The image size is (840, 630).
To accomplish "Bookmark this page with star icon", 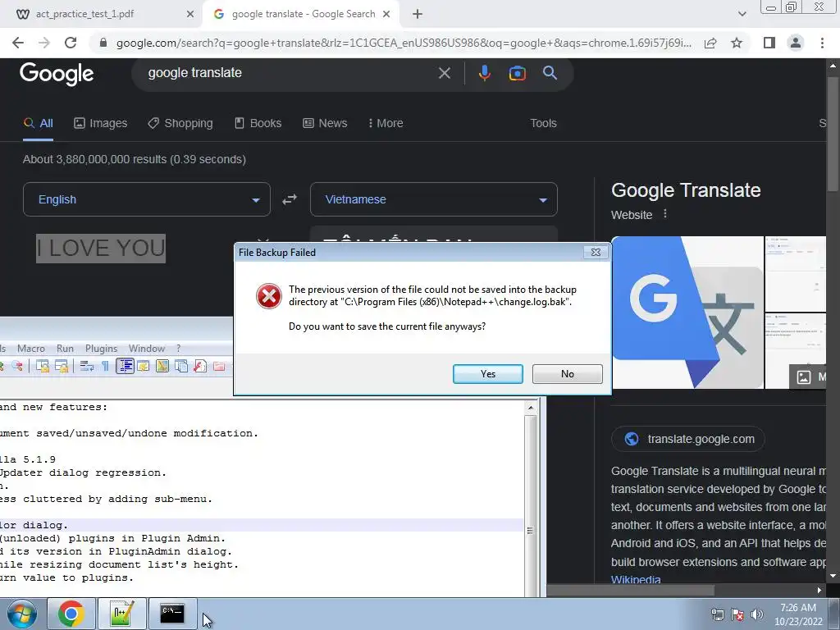I will (737, 43).
